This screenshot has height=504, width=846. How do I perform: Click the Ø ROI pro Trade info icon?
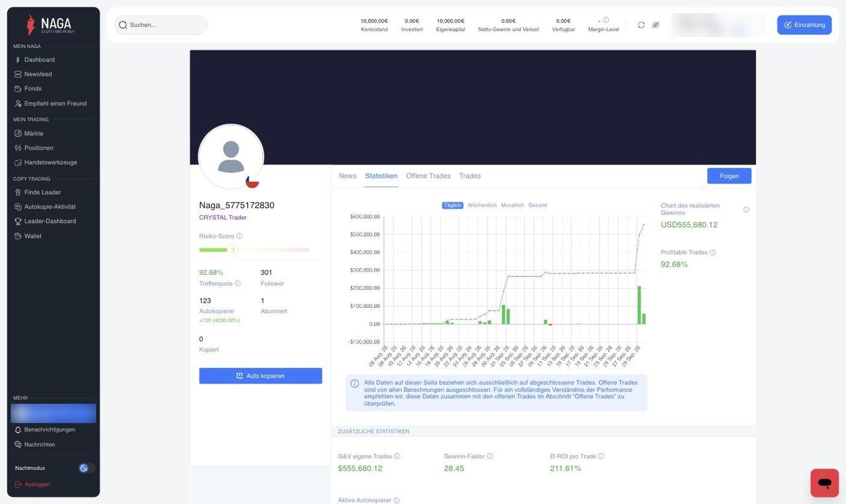click(x=601, y=456)
